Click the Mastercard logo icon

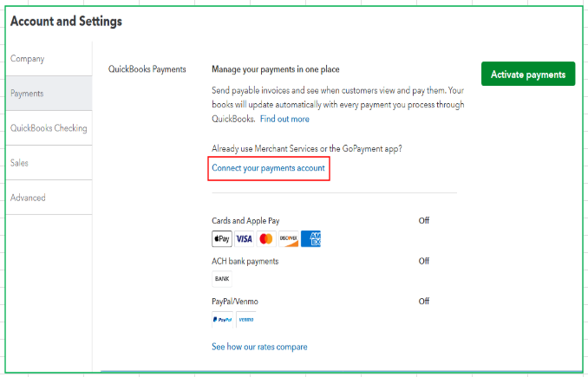(266, 239)
